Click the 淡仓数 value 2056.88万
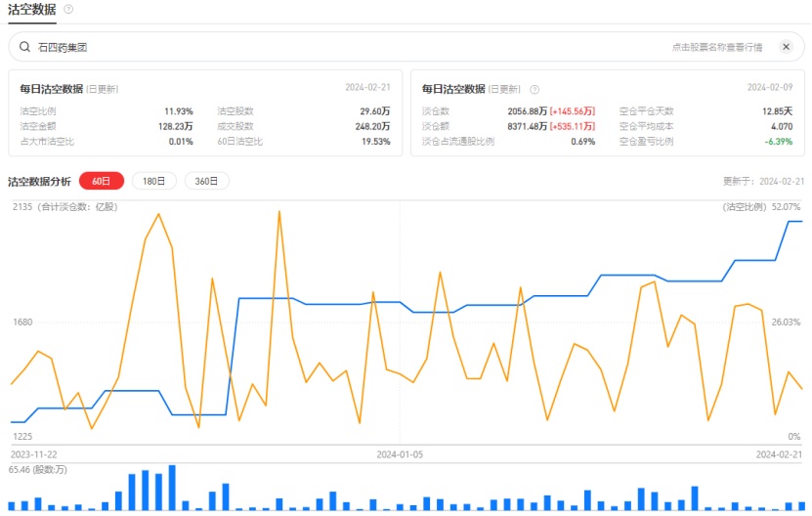812x516 pixels. coord(527,111)
